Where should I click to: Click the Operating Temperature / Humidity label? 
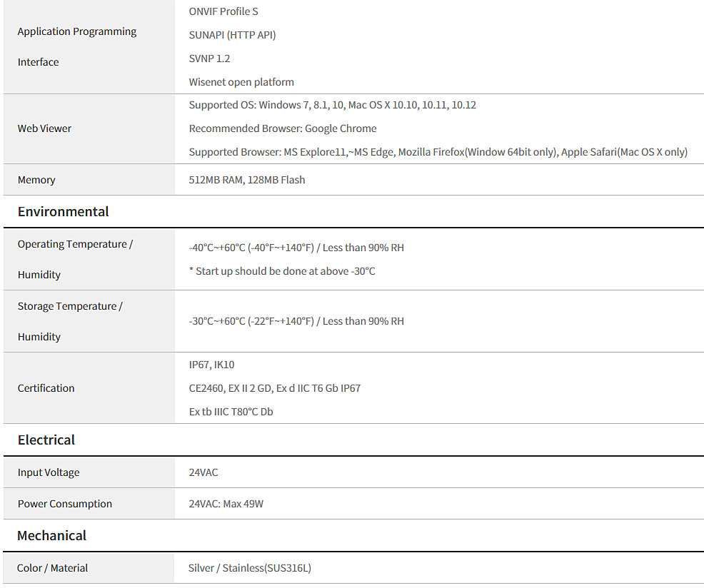76,260
